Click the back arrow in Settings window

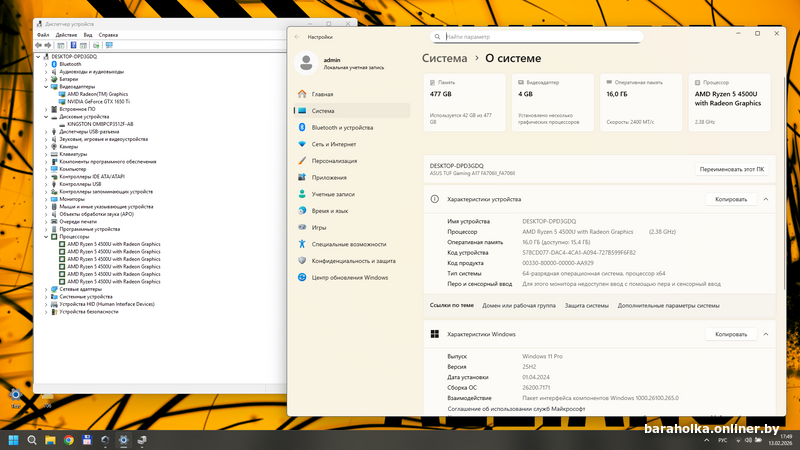[x=297, y=36]
